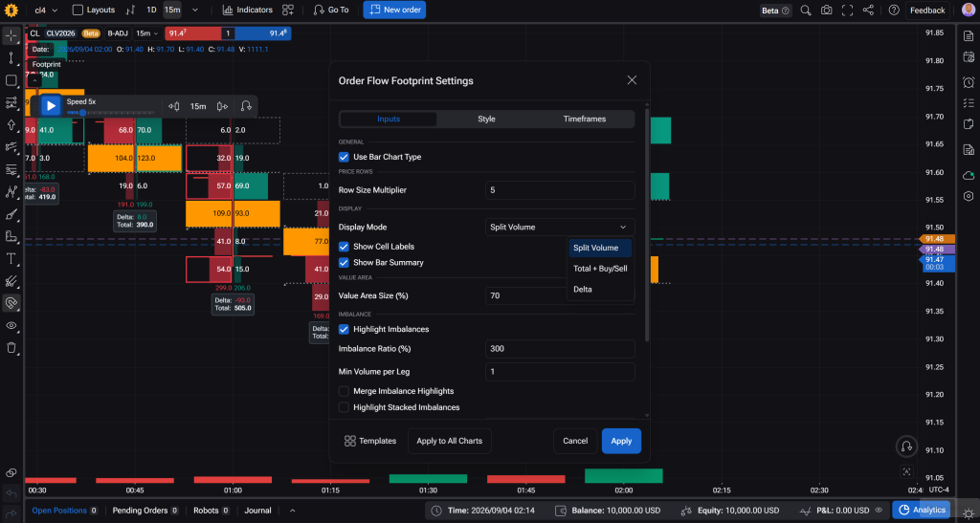Switch to the Inputs tab
This screenshot has height=523, width=980.
(x=389, y=120)
